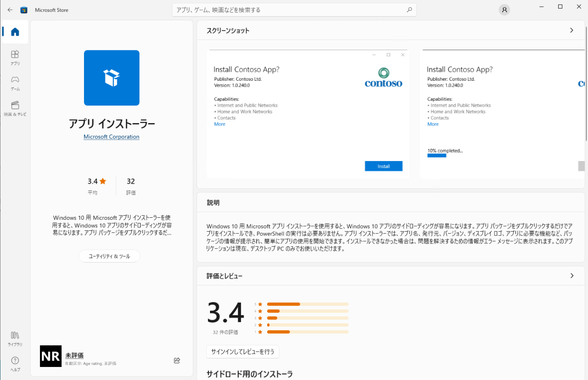Click the large 3.4 rating number
588x380 pixels.
click(226, 313)
